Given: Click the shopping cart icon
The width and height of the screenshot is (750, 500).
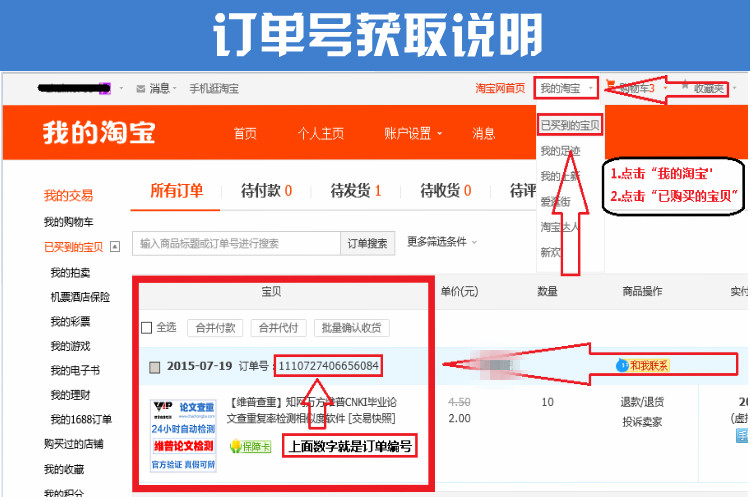Looking at the screenshot, I should pos(610,86).
